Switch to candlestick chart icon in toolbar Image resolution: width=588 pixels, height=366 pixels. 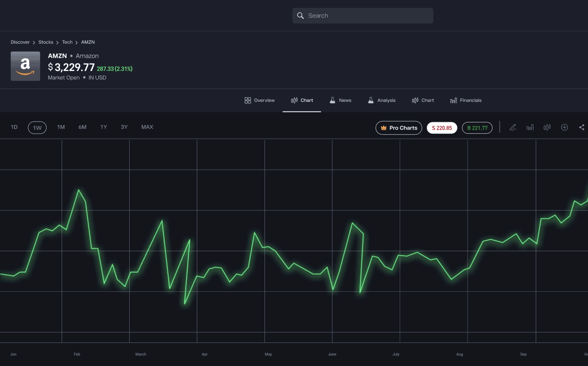[x=547, y=128]
